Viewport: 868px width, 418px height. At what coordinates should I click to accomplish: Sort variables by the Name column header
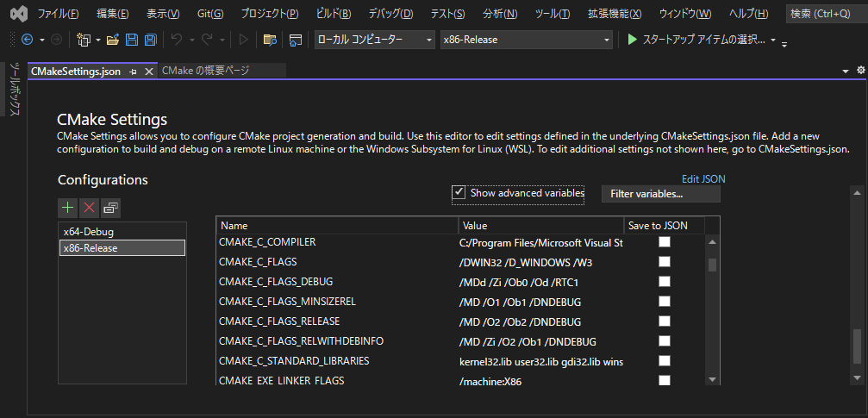[x=337, y=225]
